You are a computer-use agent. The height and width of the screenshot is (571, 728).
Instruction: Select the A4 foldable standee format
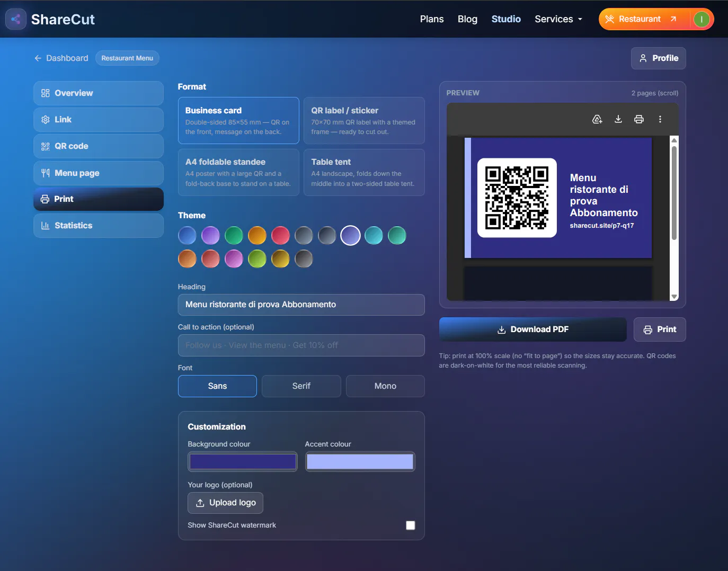(x=238, y=173)
